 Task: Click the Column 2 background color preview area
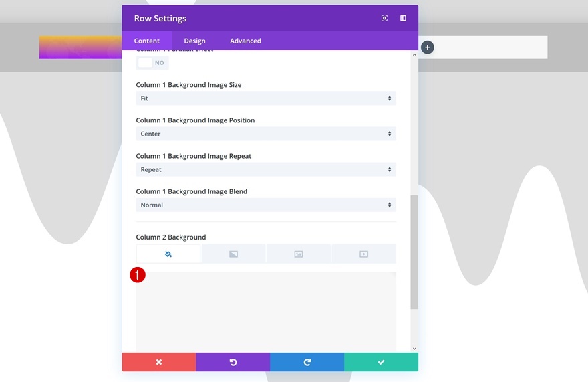[x=266, y=312]
